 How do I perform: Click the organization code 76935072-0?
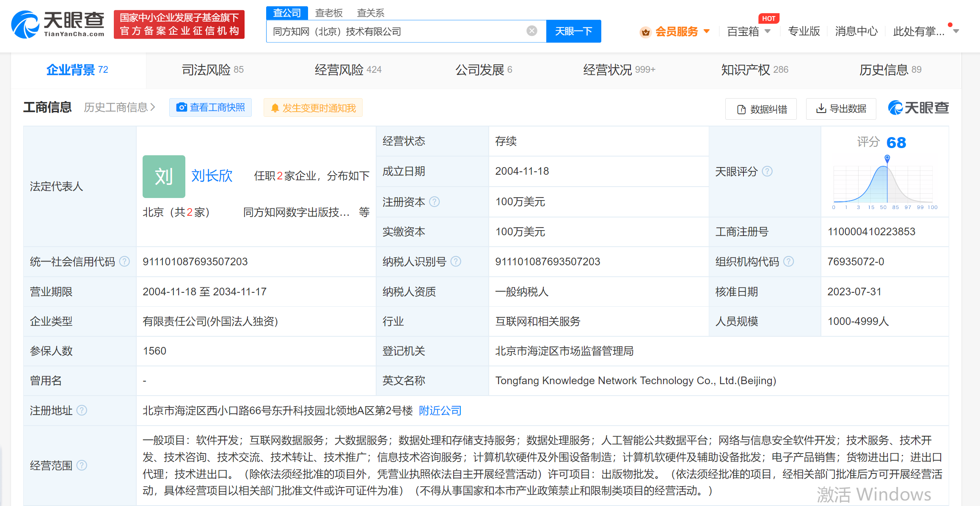tap(856, 261)
